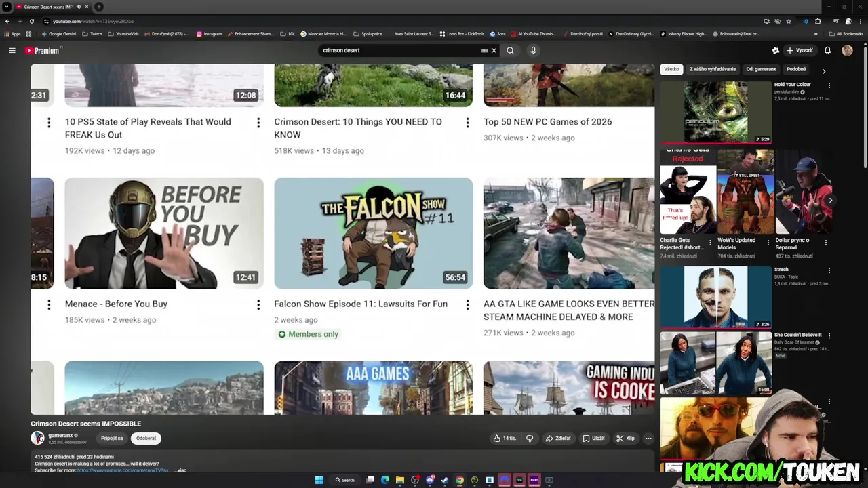868x488 pixels.
Task: Open more actions ellipsis below video
Action: tap(648, 439)
